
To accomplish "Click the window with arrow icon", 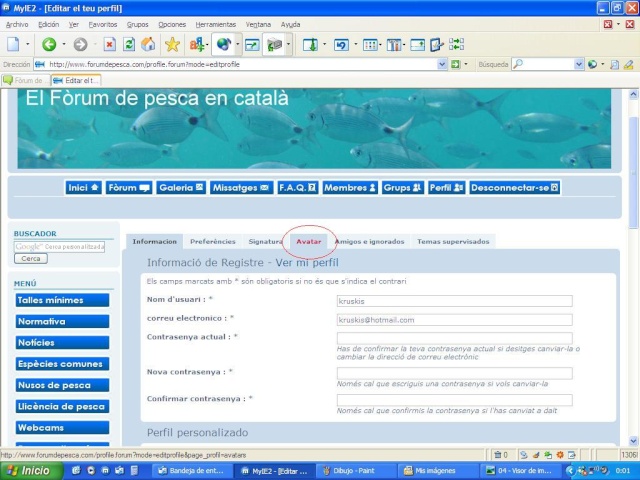I will 417,44.
